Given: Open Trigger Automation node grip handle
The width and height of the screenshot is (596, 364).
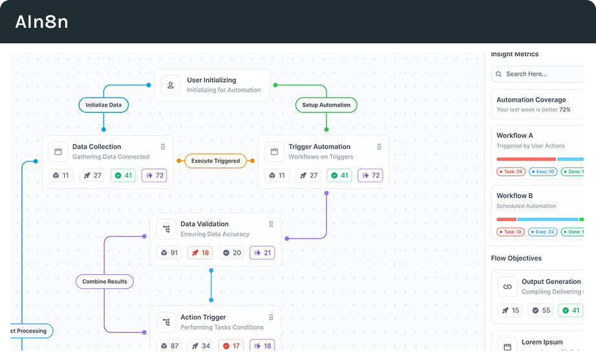Looking at the screenshot, I should coord(379,147).
